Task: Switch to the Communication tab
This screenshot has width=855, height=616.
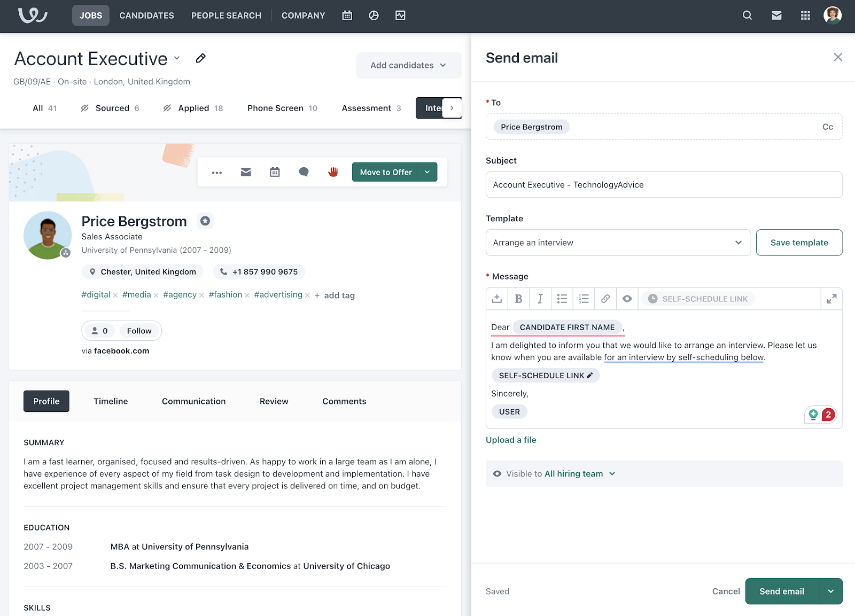Action: pyautogui.click(x=194, y=401)
